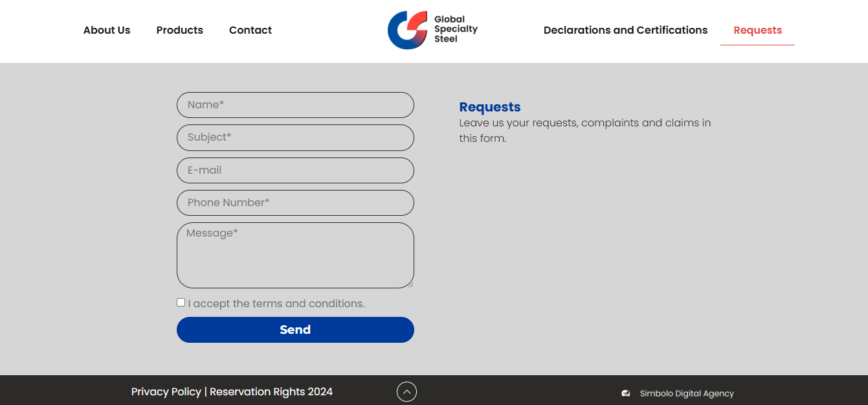
Task: Open the Privacy Policy link
Action: coord(166,392)
